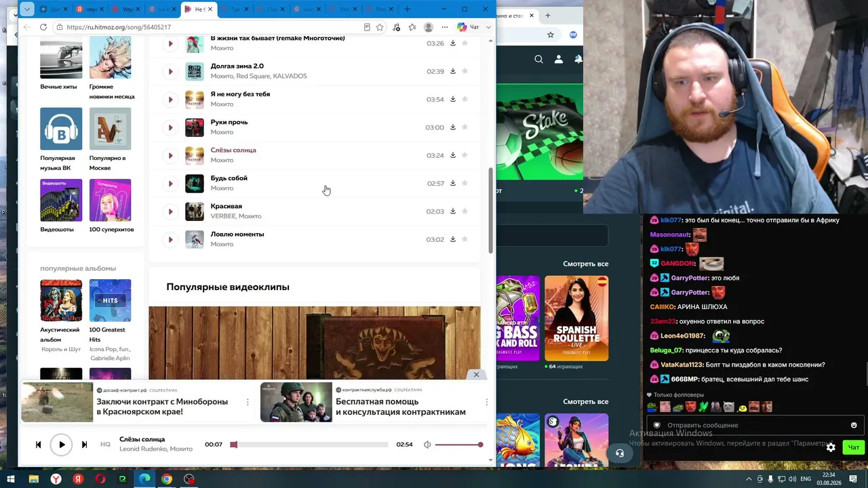This screenshot has height=488, width=868.
Task: Play the Ловлю моменты track
Action: 170,239
